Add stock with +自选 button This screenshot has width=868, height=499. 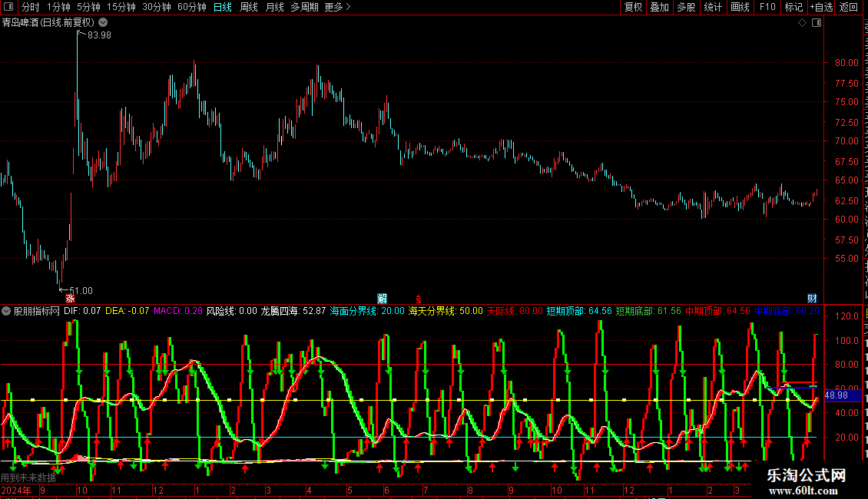(x=821, y=7)
